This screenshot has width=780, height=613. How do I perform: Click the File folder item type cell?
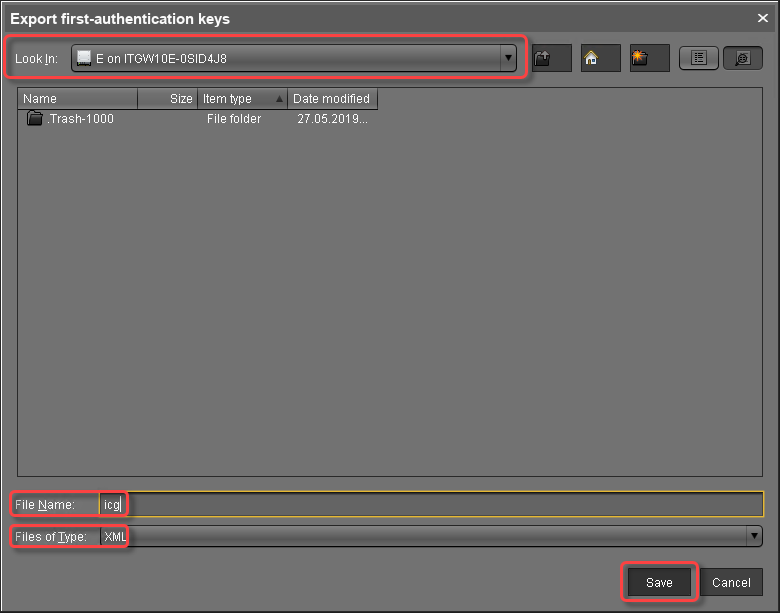coord(232,119)
